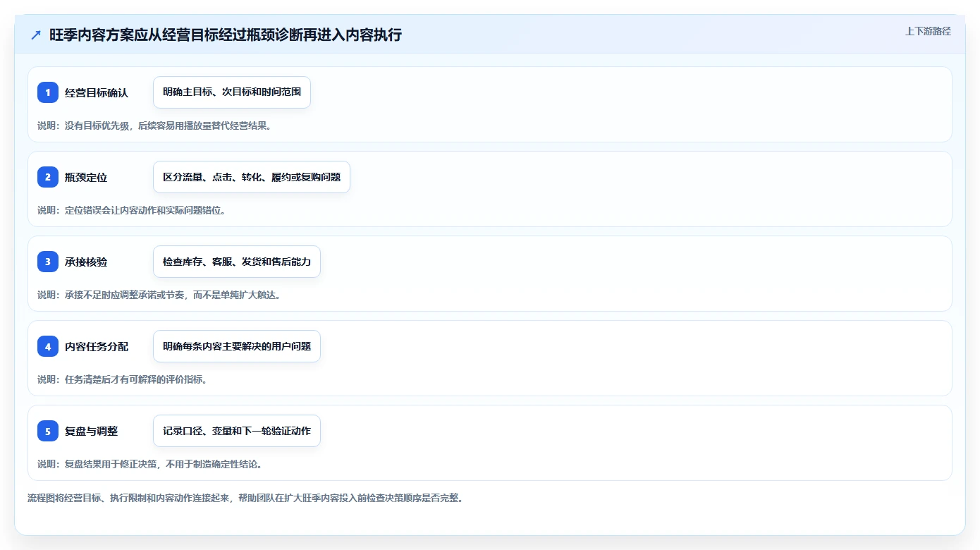Screen dimensions: 980x550
Task: Click the step 2 number badge
Action: coord(48,177)
